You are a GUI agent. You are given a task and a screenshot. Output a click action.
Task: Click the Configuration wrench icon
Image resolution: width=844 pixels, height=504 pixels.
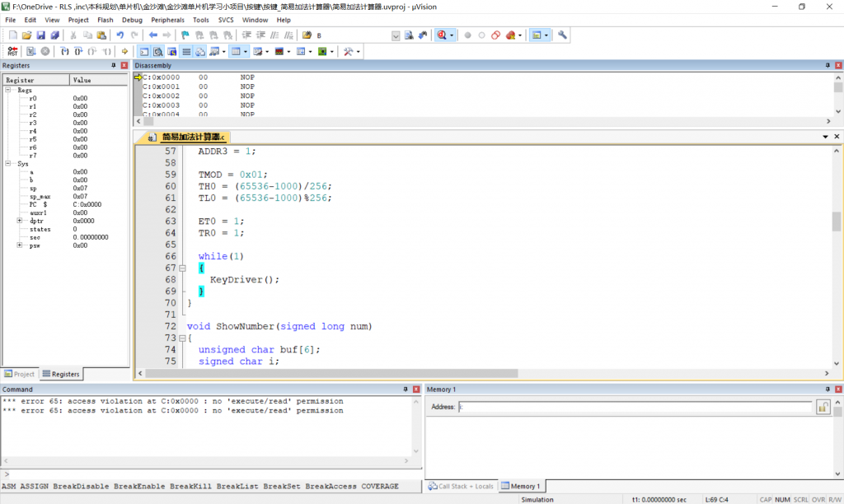click(x=562, y=35)
